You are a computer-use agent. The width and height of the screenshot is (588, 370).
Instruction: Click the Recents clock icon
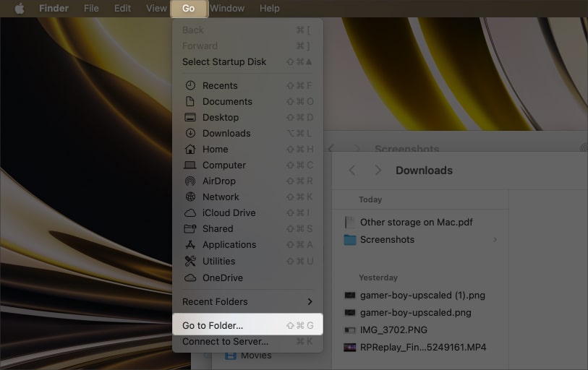coord(190,85)
